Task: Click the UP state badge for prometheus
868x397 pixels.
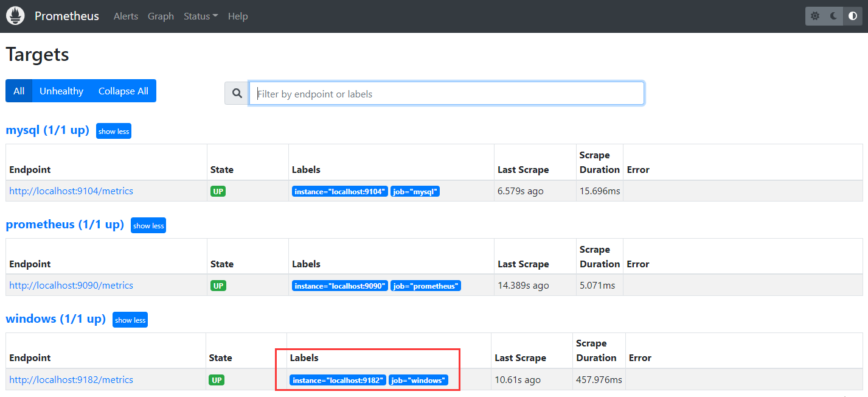Action: (218, 286)
